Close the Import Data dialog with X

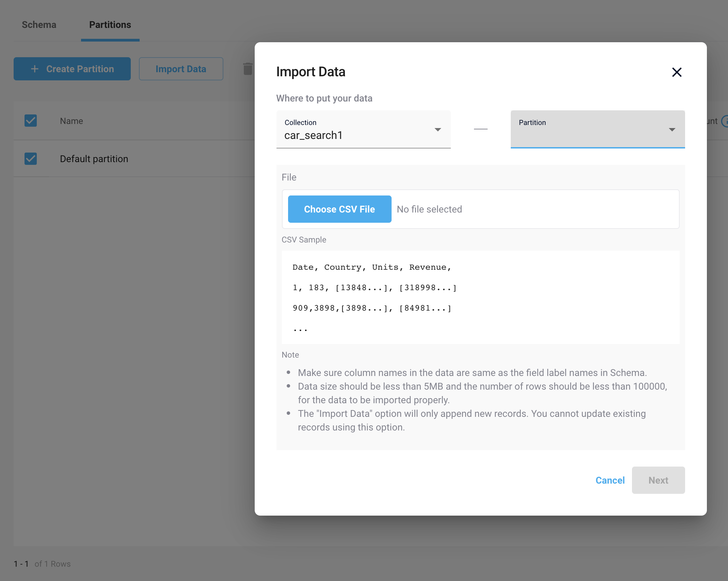[x=677, y=72]
